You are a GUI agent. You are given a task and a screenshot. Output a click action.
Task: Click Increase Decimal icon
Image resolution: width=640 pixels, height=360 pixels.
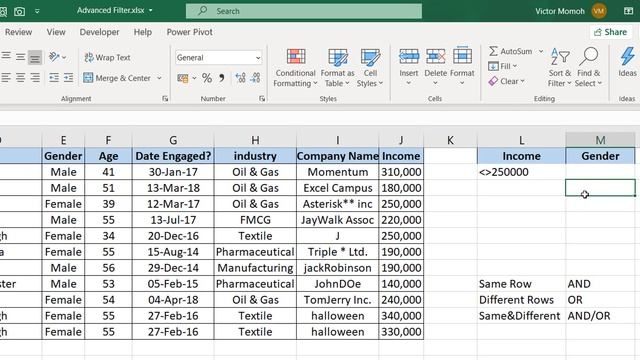[x=240, y=78]
